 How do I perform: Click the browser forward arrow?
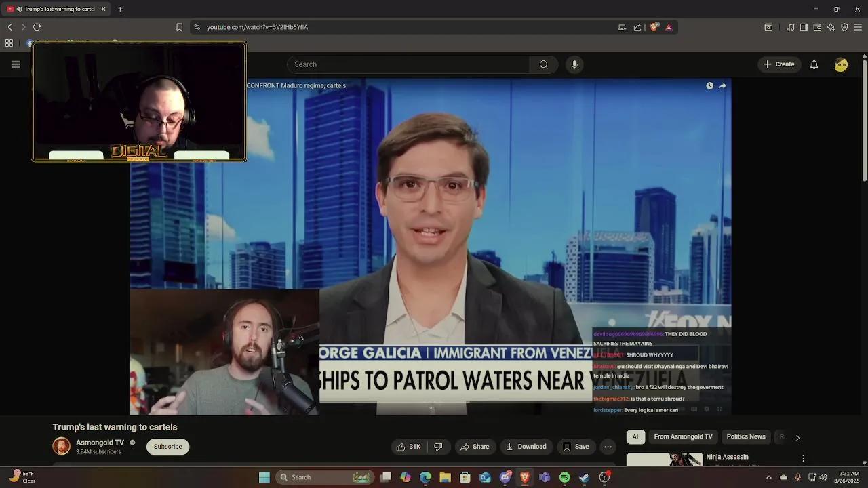(x=23, y=27)
